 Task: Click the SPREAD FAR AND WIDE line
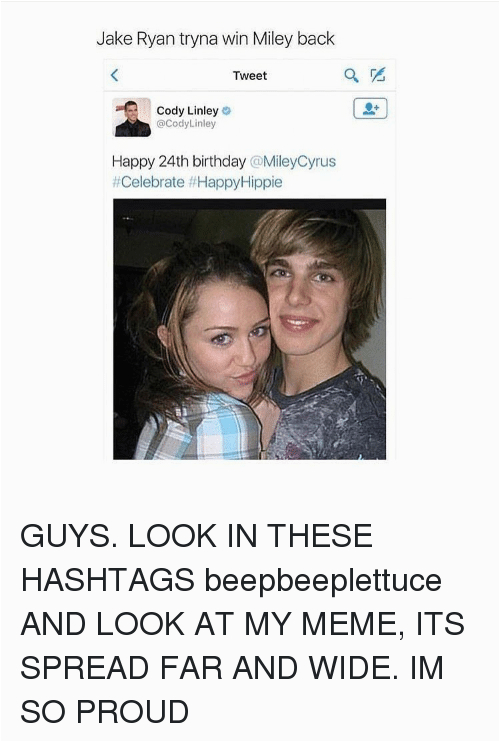point(232,668)
